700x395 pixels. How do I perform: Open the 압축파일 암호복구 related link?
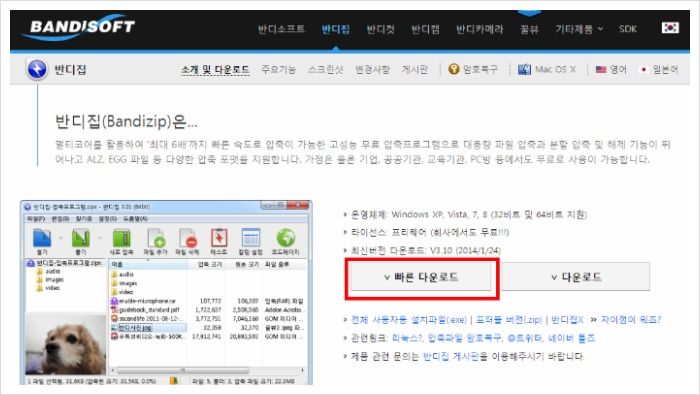pos(465,338)
